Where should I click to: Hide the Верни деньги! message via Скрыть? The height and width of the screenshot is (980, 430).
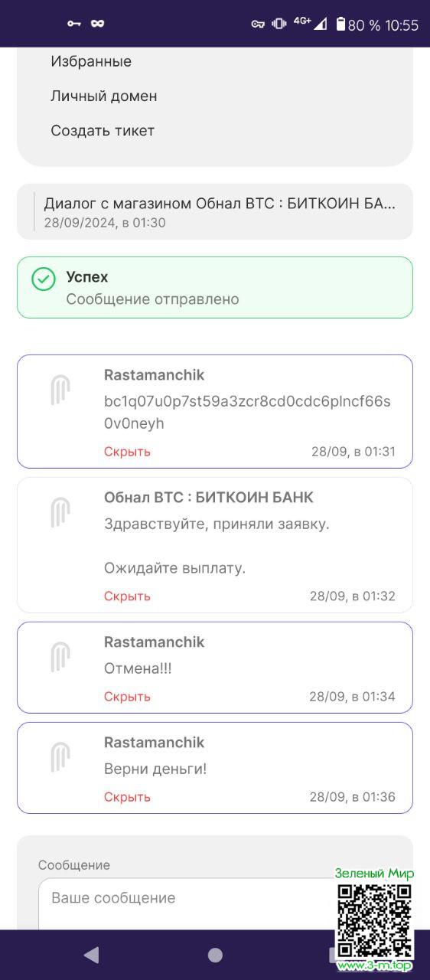click(127, 796)
